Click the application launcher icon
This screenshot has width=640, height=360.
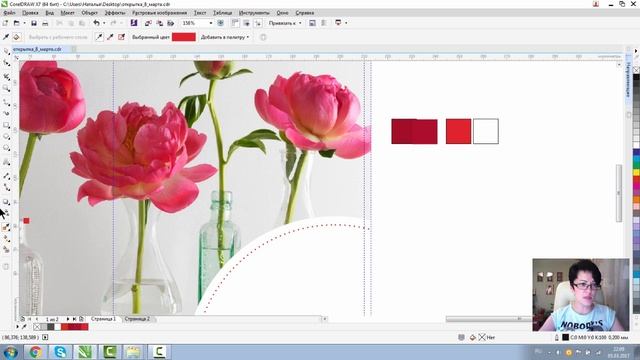click(338, 23)
